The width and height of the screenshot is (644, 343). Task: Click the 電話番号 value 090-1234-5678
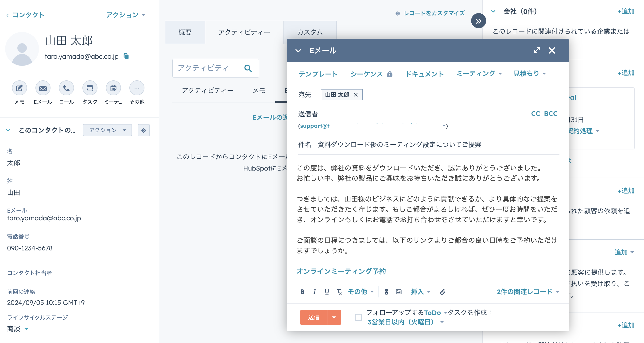[30, 248]
